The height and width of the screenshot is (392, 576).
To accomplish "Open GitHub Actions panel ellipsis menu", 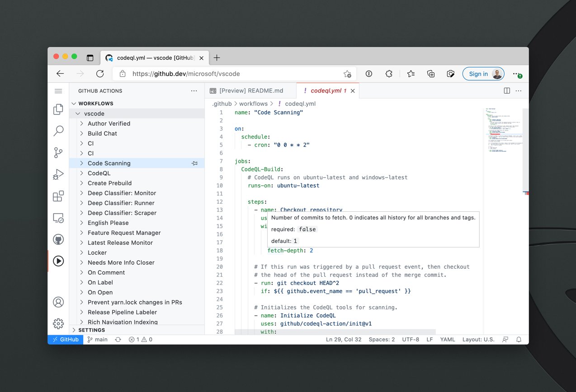I will point(194,91).
